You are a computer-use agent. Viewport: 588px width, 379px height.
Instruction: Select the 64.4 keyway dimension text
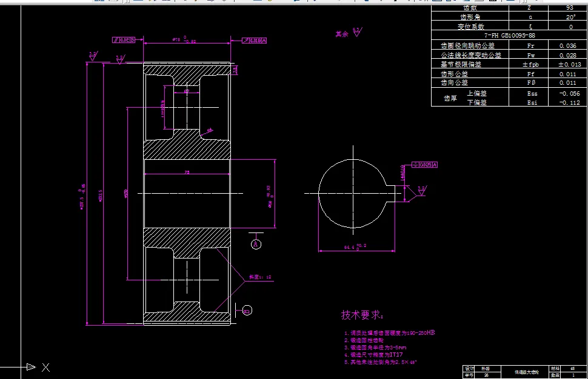[355, 246]
